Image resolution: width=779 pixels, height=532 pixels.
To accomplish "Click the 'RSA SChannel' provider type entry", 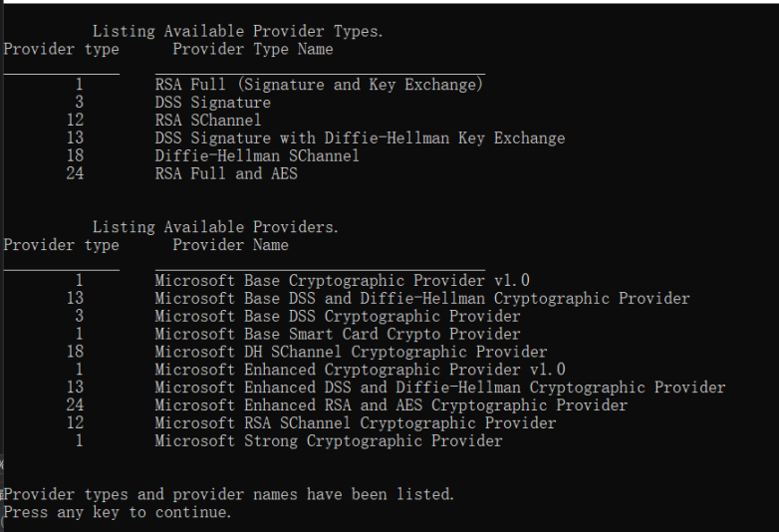I will 207,121.
